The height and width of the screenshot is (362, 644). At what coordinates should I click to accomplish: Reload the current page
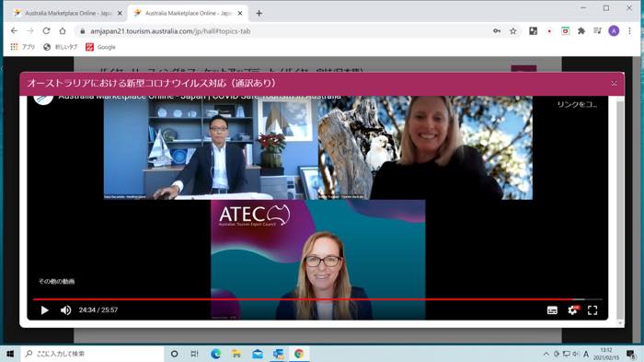(46, 30)
